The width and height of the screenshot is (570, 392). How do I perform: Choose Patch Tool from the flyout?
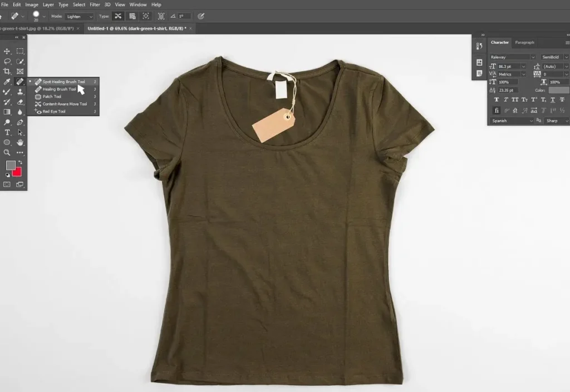(52, 97)
